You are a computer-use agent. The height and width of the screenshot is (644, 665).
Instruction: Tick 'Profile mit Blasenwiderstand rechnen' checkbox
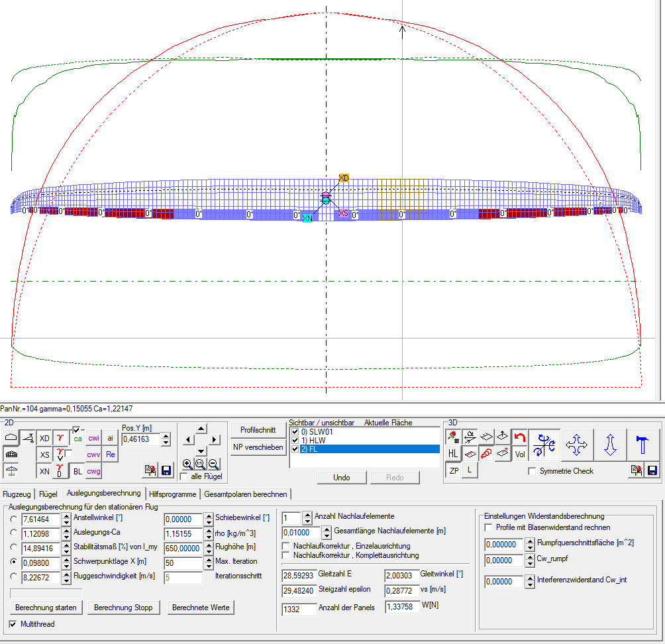[489, 527]
